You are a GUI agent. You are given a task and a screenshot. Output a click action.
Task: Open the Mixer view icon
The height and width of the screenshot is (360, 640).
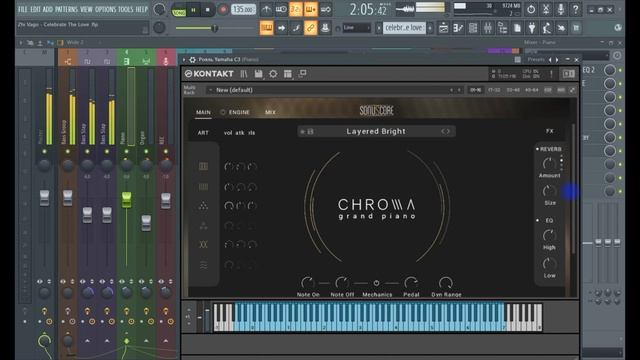488,28
